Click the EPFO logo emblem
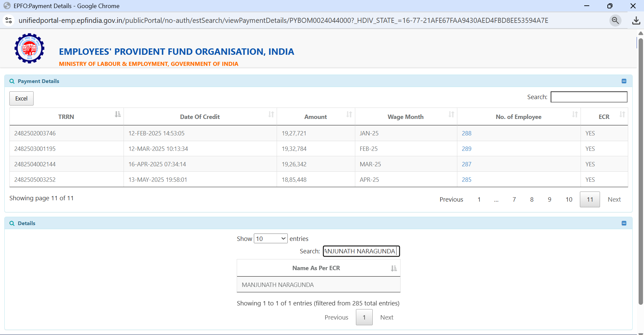 (30, 48)
